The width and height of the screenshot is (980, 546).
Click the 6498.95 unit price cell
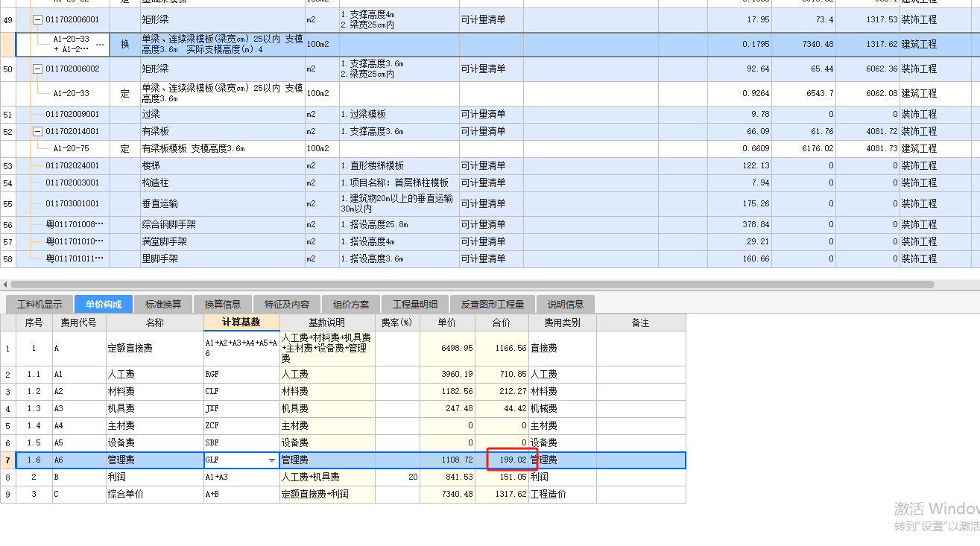[447, 349]
